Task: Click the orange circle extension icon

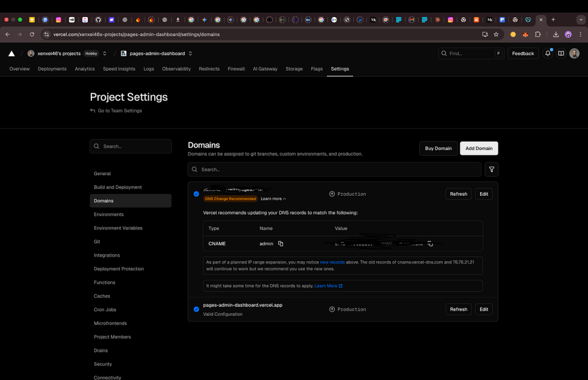Action: click(513, 34)
